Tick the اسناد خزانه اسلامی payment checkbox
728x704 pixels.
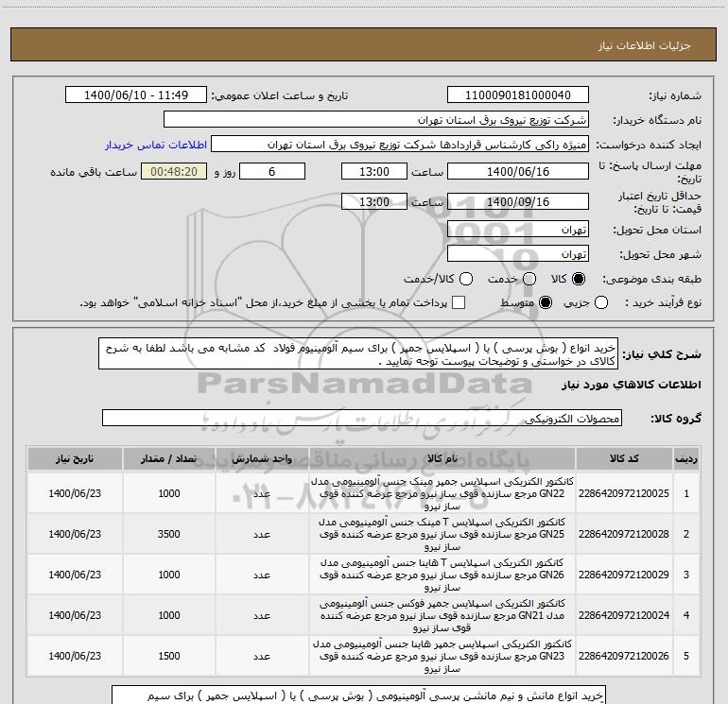pos(459,302)
